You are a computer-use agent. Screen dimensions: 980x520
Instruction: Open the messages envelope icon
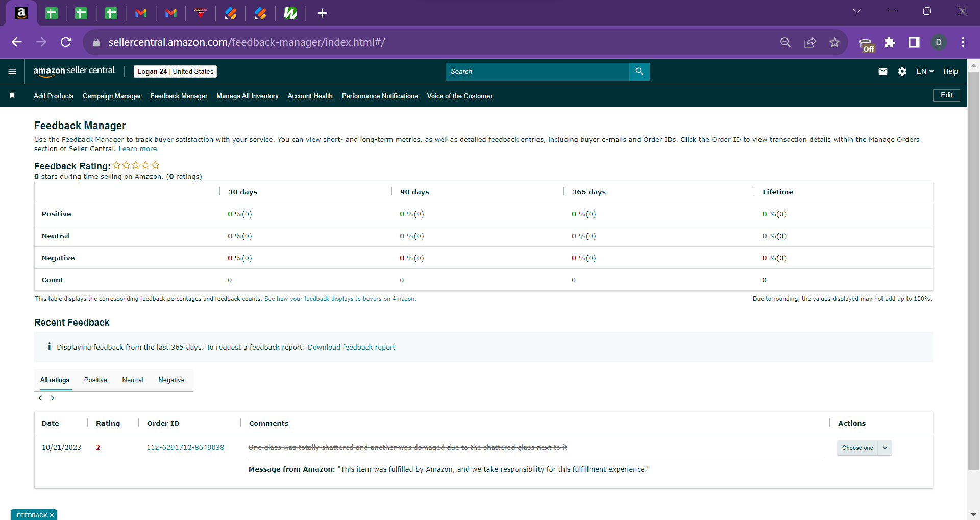[x=883, y=71]
